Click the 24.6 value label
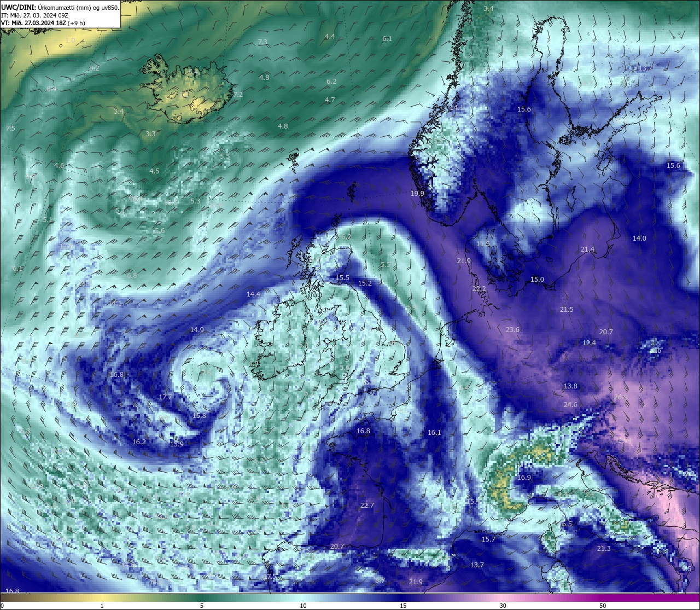 [x=570, y=405]
